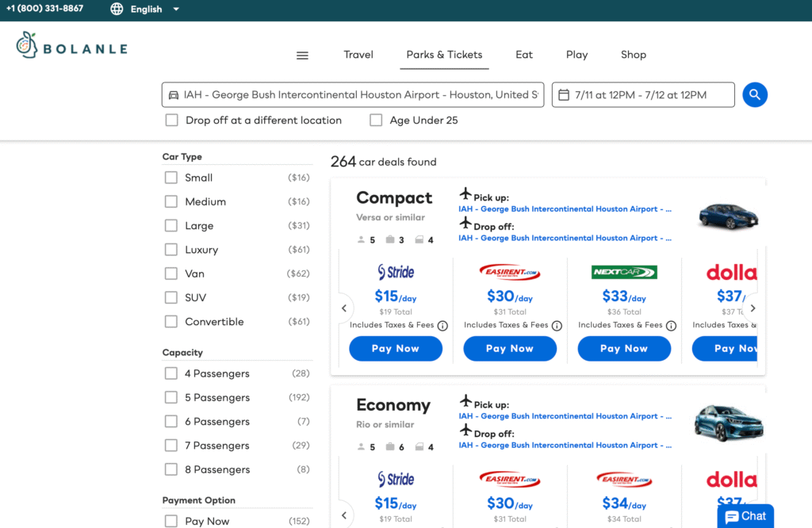Tick the Van car type checkbox
812x528 pixels.
coord(171,274)
